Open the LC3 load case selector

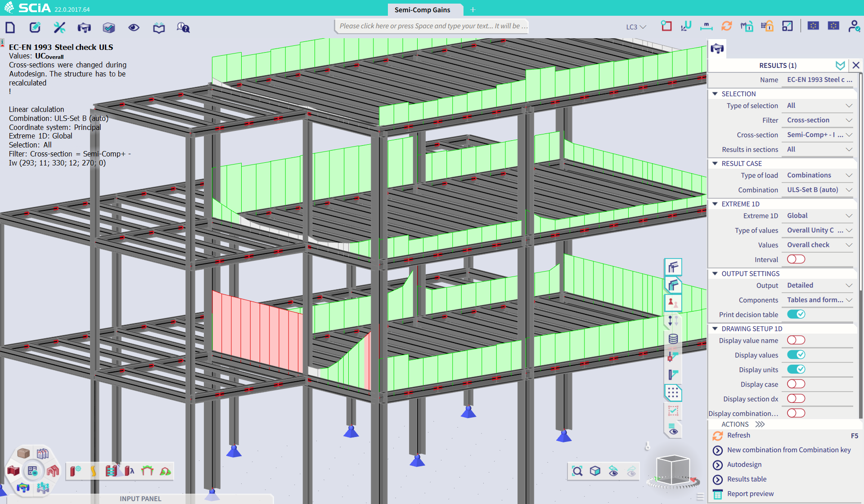[635, 27]
